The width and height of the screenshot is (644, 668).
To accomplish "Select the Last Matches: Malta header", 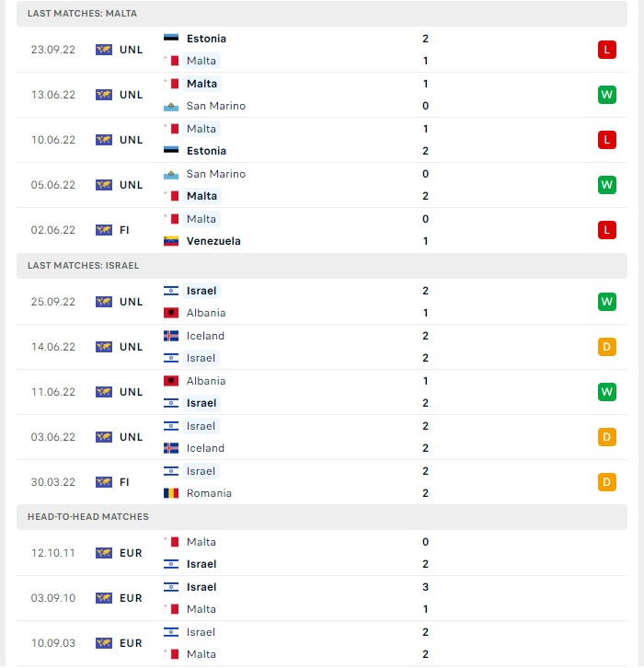I will click(x=322, y=14).
